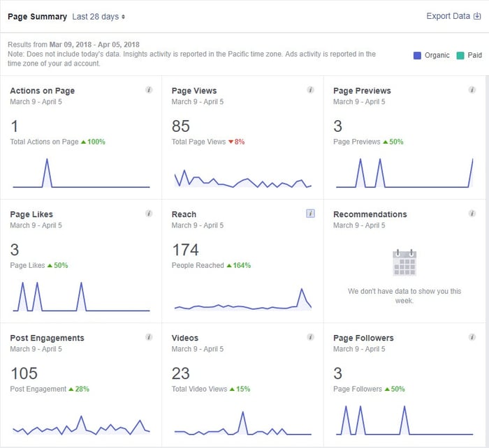This screenshot has width=489, height=448.
Task: Open the Page Previews card title
Action: 362,91
